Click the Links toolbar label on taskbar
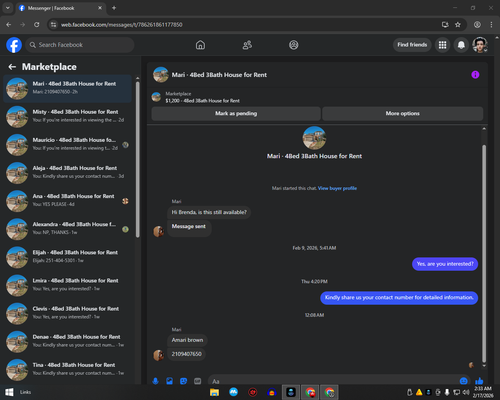Screen dimensions: 500x400 (25, 392)
